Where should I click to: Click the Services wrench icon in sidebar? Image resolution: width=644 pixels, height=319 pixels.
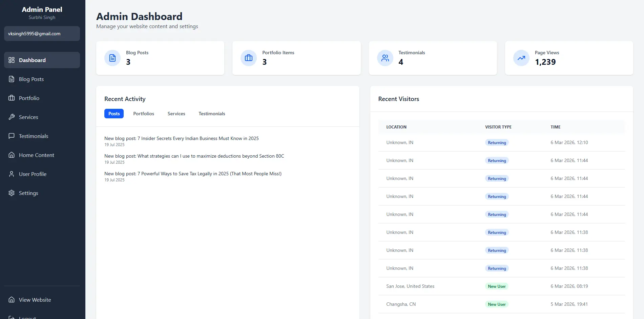(12, 117)
